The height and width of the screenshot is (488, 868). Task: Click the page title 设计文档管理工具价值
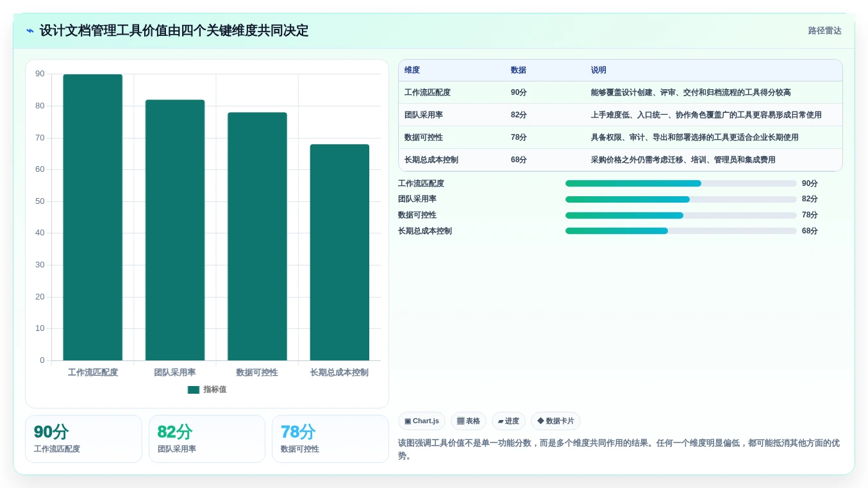pyautogui.click(x=174, y=31)
